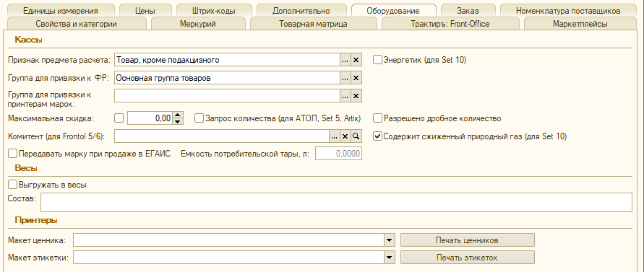The height and width of the screenshot is (272, 644).
Task: Uncheck Содержит сжиженный природный газ
Action: (377, 136)
